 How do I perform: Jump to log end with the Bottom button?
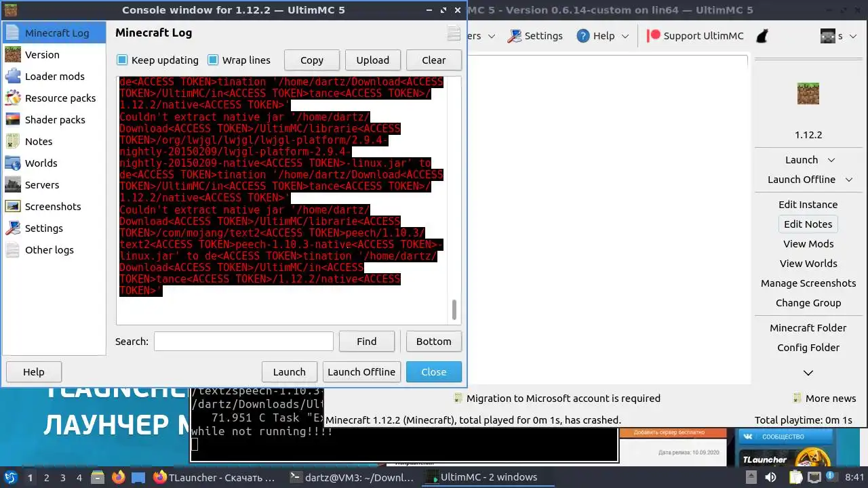tap(434, 341)
